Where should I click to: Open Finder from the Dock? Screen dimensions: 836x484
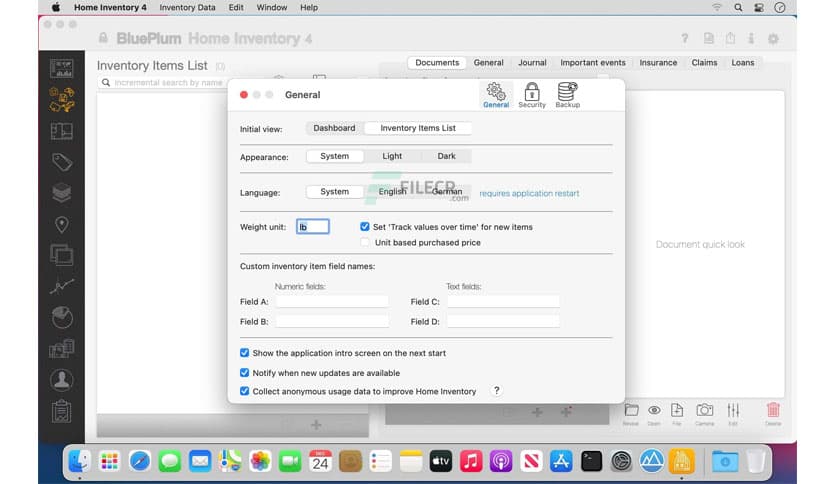[79, 461]
